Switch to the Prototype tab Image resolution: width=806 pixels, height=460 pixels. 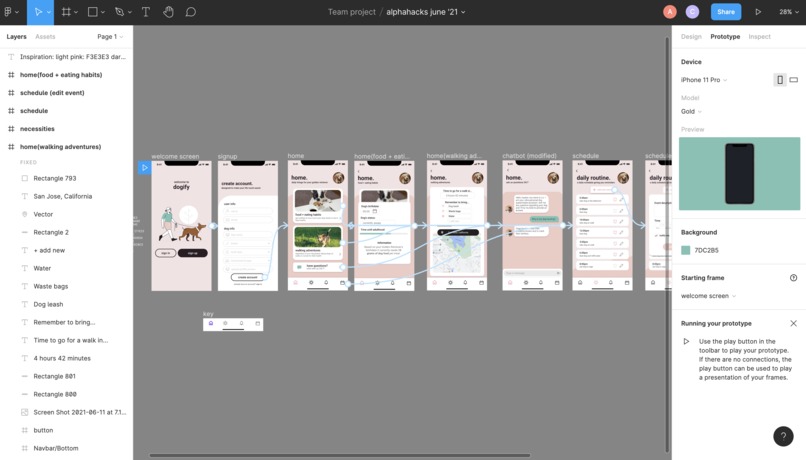pyautogui.click(x=725, y=36)
